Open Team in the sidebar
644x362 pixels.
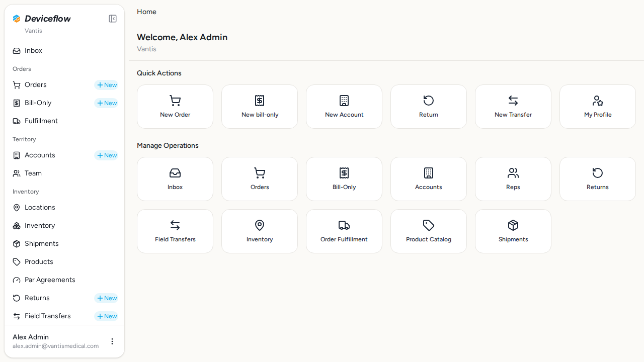coord(64,173)
